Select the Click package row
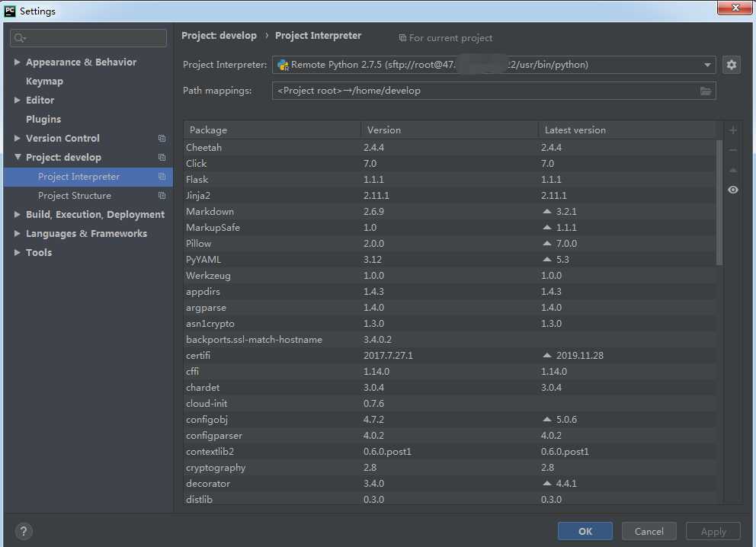756x547 pixels. click(x=450, y=163)
